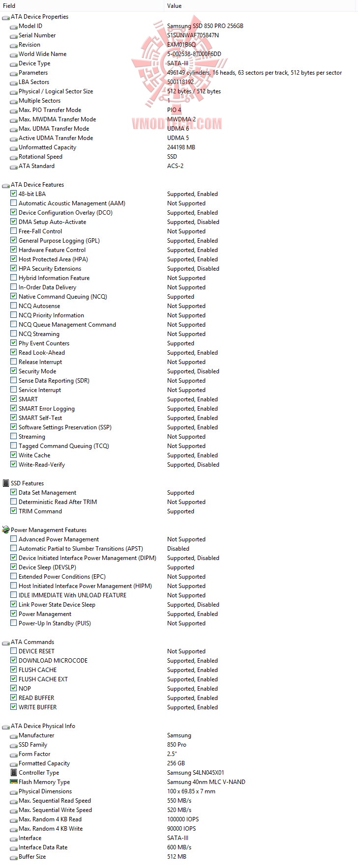Click the value '512 MB' for Buffer Size

coord(177,857)
